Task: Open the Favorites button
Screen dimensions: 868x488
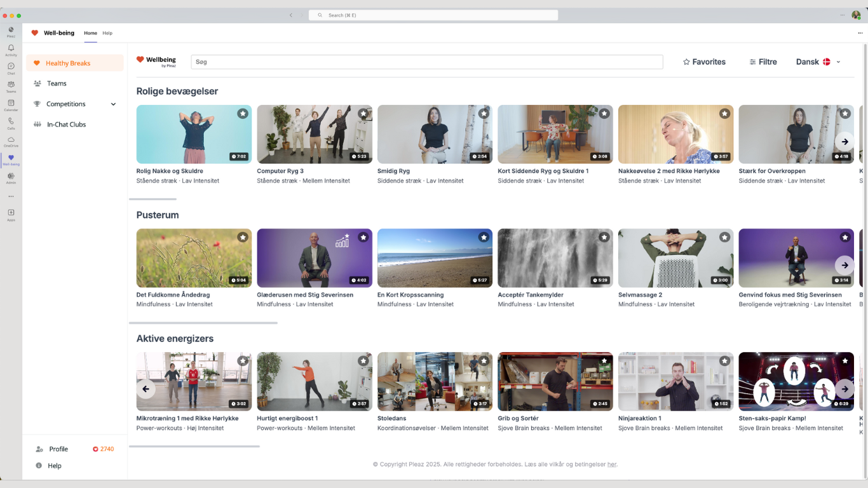Action: 704,62
